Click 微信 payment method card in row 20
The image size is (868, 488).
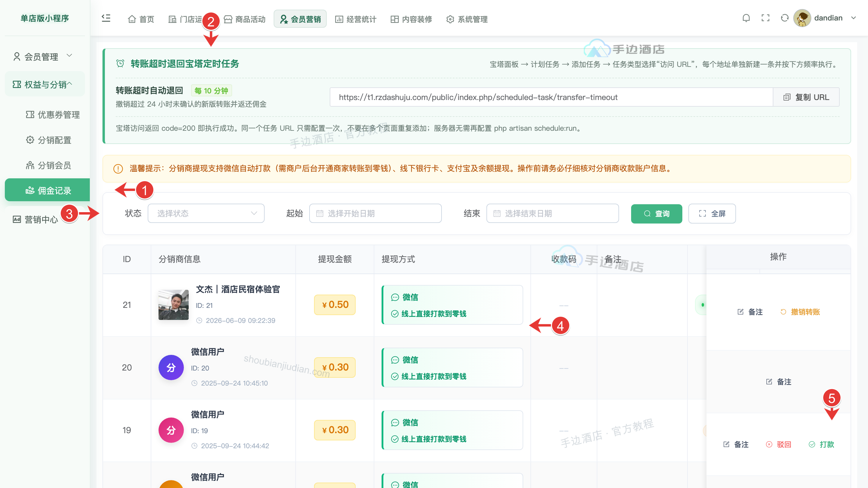(452, 368)
